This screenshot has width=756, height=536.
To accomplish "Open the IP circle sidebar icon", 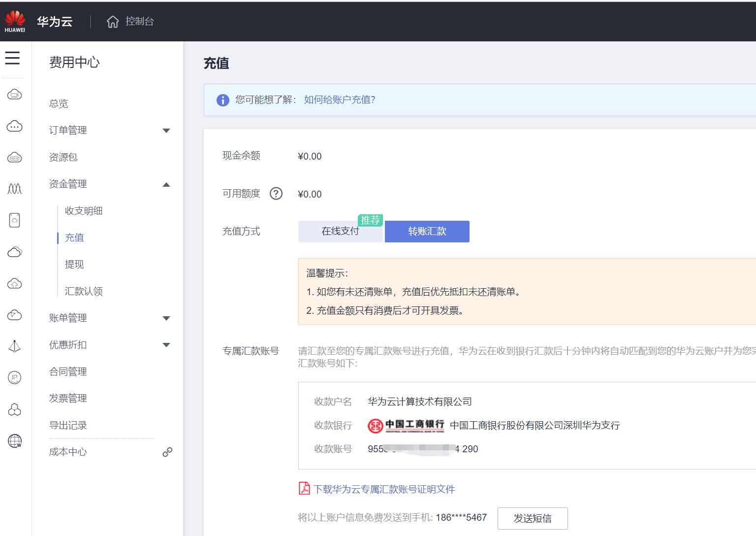I will [15, 378].
